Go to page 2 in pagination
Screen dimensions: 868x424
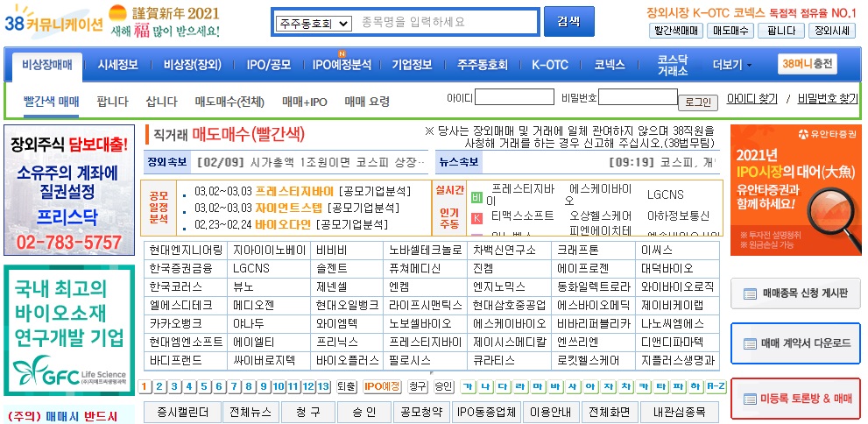tap(159, 386)
